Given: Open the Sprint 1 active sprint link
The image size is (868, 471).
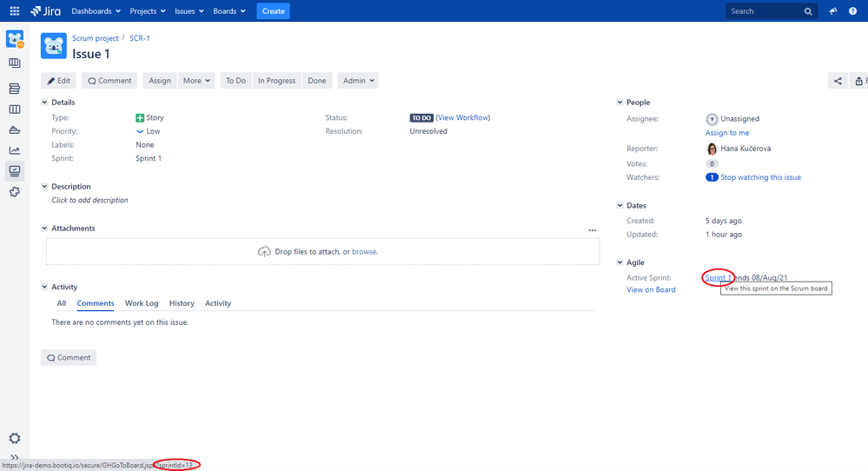Looking at the screenshot, I should [x=718, y=278].
